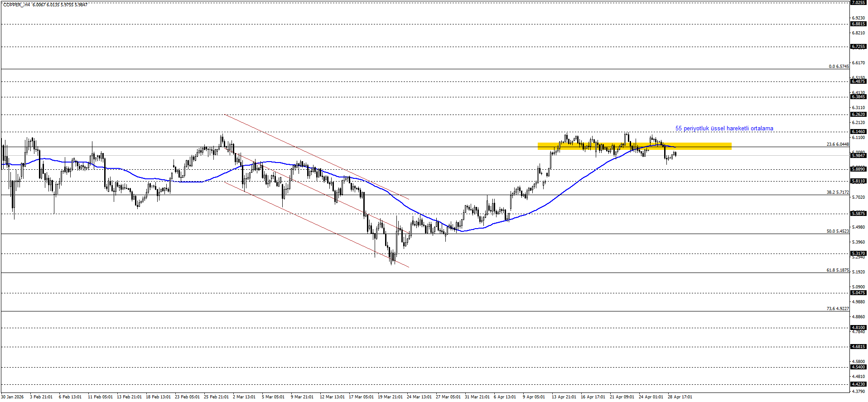The height and width of the screenshot is (402, 868).
Task: Select the 28 Apr 17:01 time axis label
Action: [680, 397]
